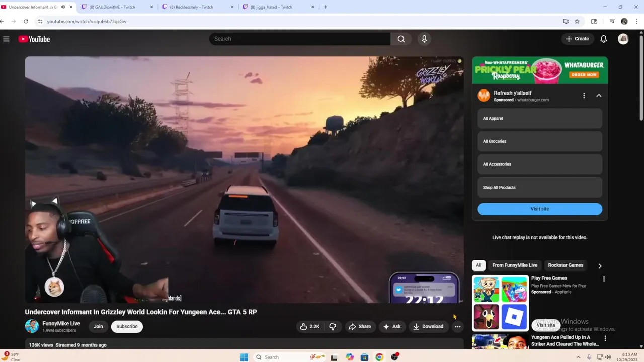This screenshot has width=644, height=362.
Task: Switch to jigga_hated Twitch tab
Action: (x=277, y=7)
